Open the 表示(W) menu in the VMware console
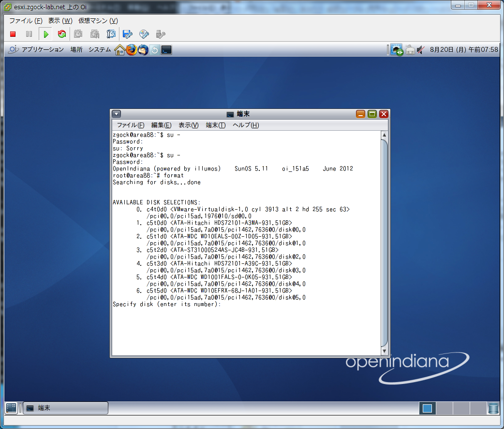The image size is (504, 429). pos(60,21)
